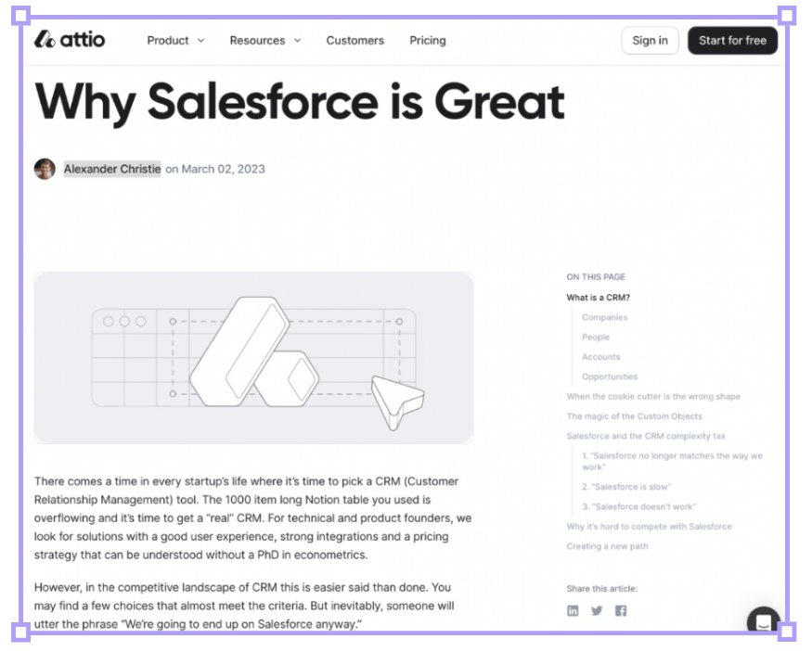
Task: Jump to 'Salesforce is slow' item
Action: pyautogui.click(x=626, y=487)
